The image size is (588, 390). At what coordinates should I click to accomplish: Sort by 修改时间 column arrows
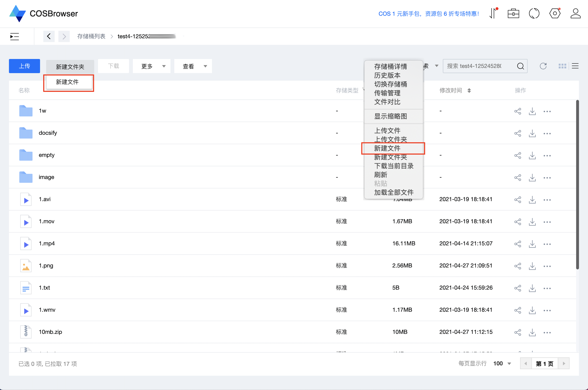tap(469, 91)
